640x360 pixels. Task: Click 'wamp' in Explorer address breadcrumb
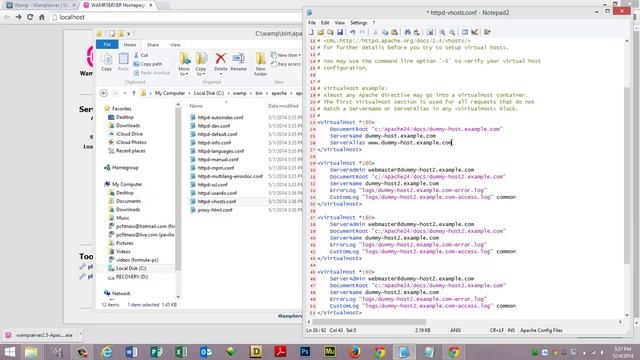[x=240, y=93]
